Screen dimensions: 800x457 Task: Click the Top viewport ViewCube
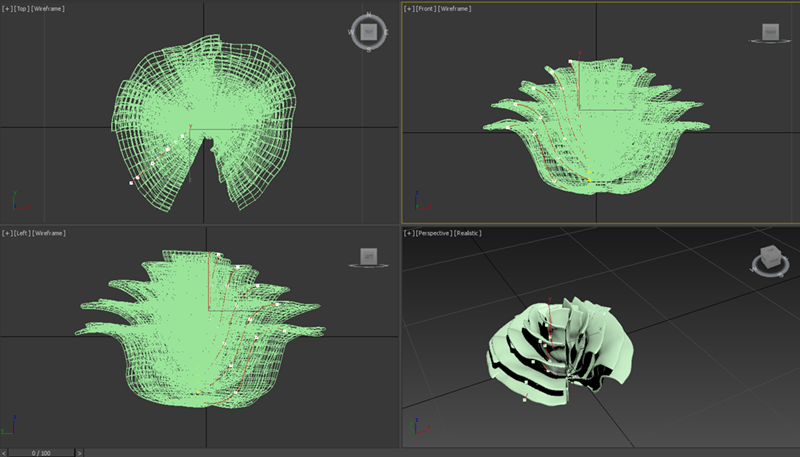369,32
